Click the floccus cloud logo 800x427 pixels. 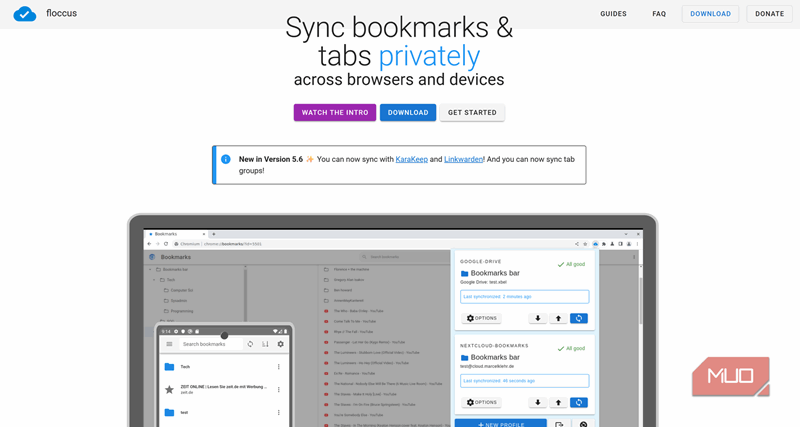point(25,14)
